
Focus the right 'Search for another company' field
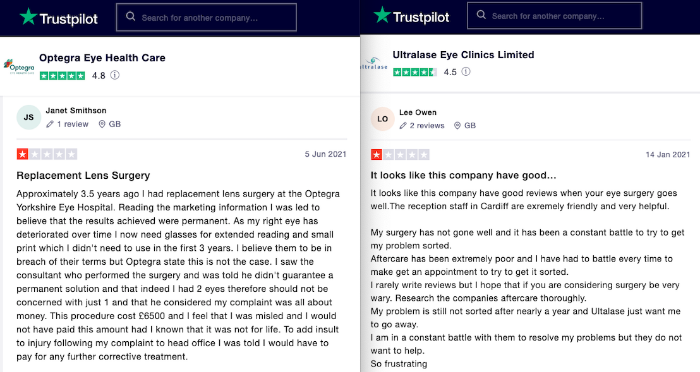[554, 16]
